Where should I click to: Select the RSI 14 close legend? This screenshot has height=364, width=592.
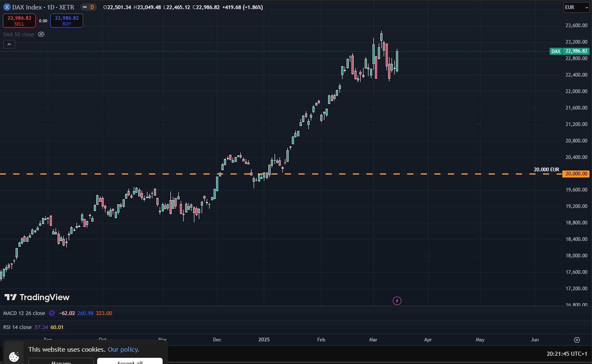click(x=17, y=327)
